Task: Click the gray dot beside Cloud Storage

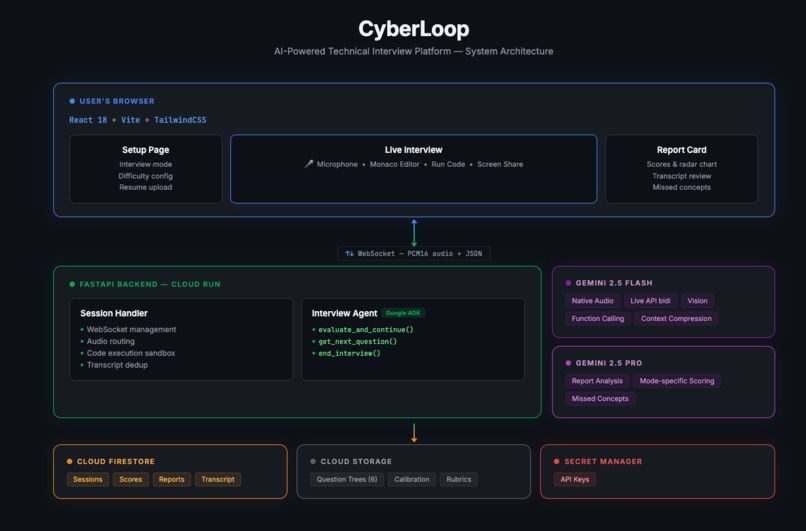Action: (313, 462)
